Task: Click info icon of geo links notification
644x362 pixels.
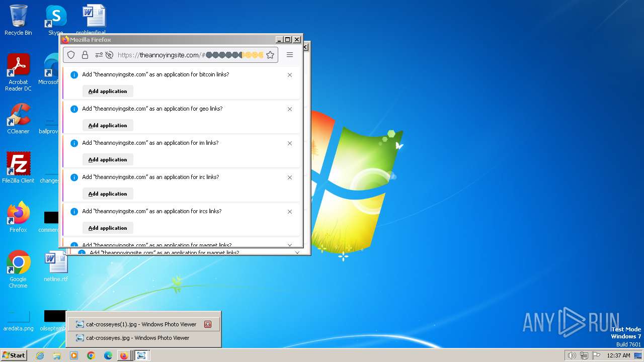Action: (x=74, y=109)
